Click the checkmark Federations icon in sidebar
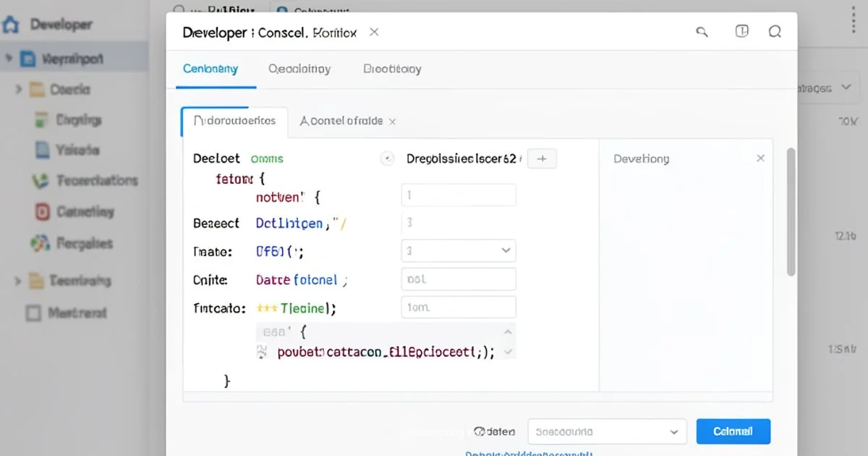This screenshot has width=868, height=456. (41, 180)
